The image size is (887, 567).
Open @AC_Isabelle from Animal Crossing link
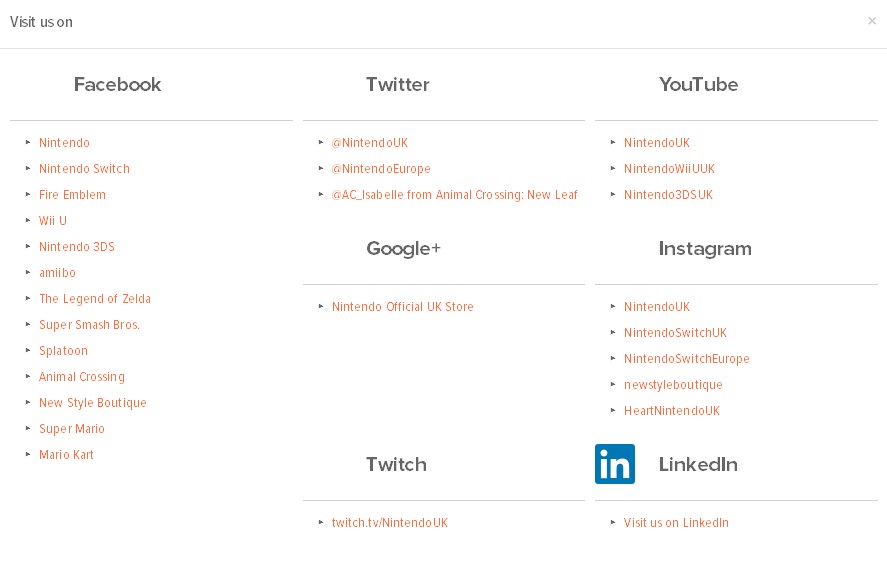[454, 195]
